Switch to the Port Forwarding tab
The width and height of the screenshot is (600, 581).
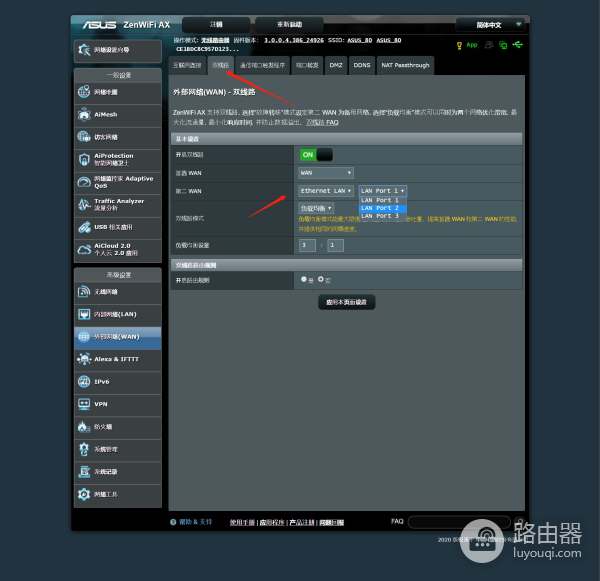pyautogui.click(x=307, y=65)
